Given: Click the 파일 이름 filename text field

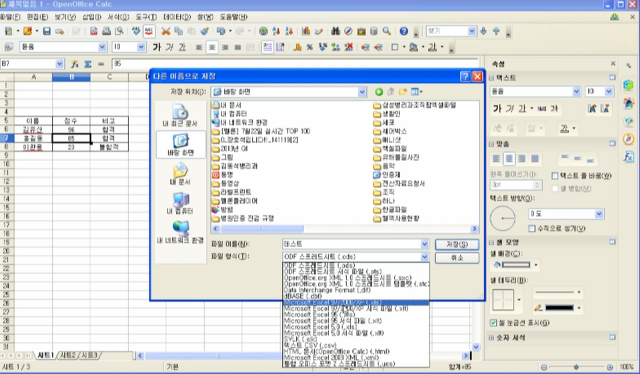Looking at the screenshot, I should click(351, 244).
